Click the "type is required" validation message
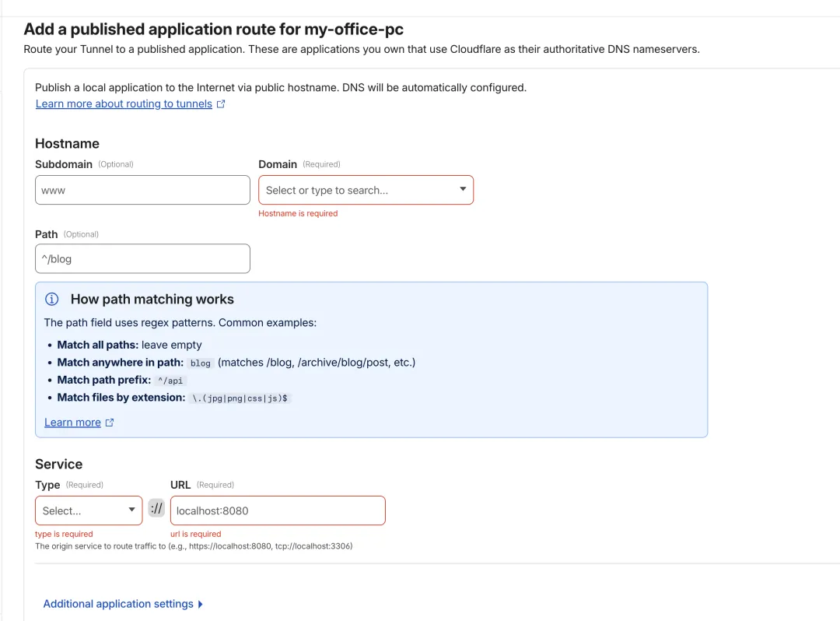This screenshot has height=621, width=840. [64, 534]
